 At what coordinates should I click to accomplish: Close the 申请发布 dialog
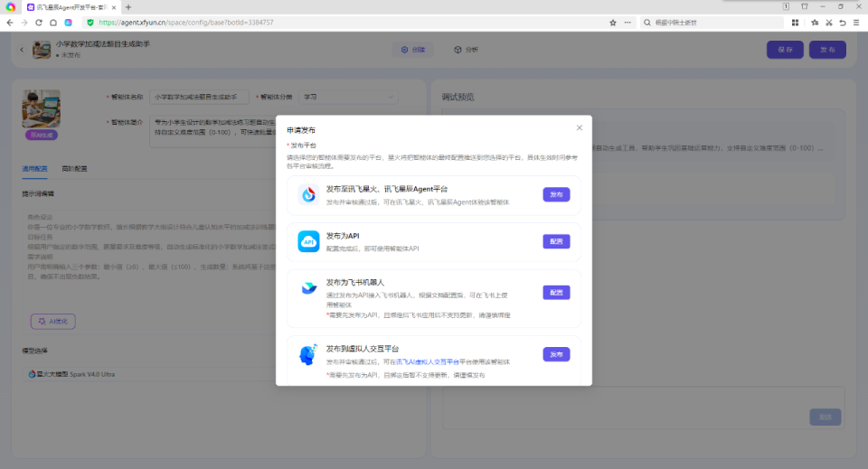click(x=579, y=127)
